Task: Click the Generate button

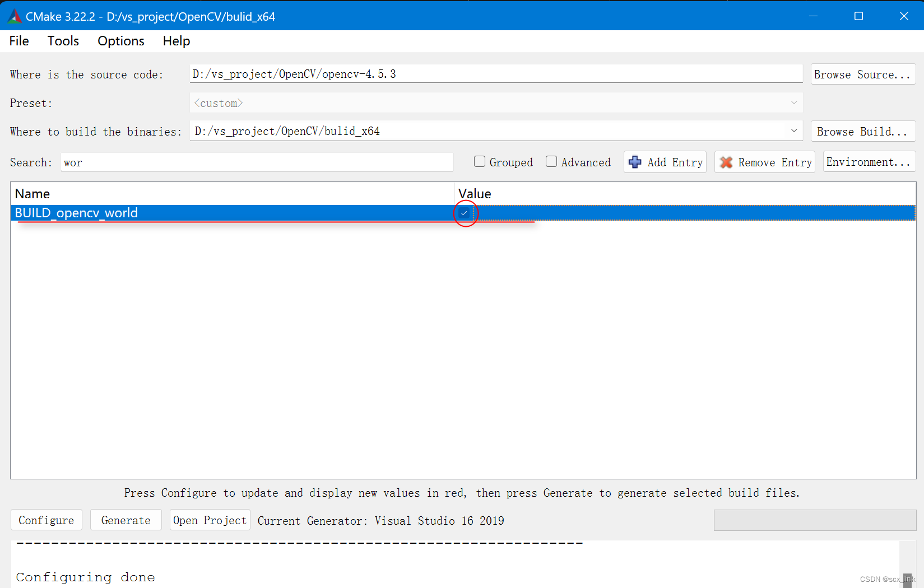Action: click(x=126, y=520)
